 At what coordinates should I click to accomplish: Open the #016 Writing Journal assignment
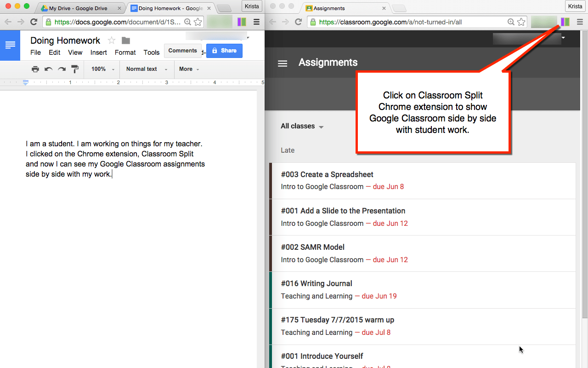pos(317,283)
